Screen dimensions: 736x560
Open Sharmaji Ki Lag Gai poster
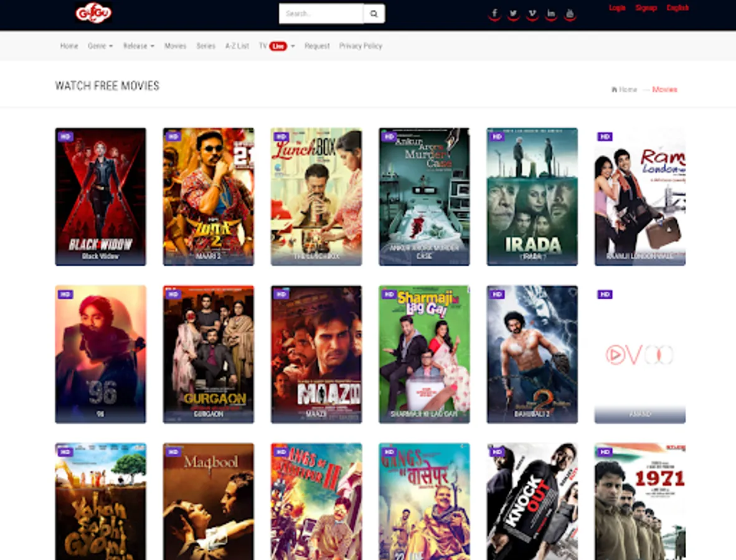424,354
